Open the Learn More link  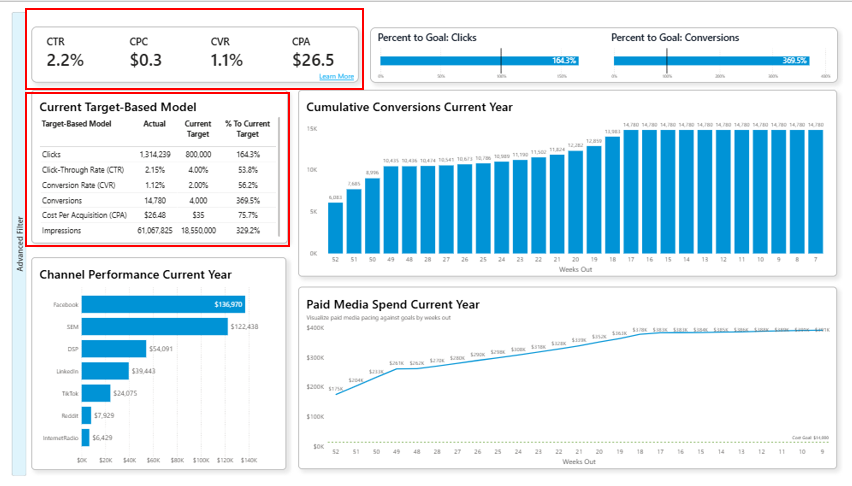click(x=336, y=76)
